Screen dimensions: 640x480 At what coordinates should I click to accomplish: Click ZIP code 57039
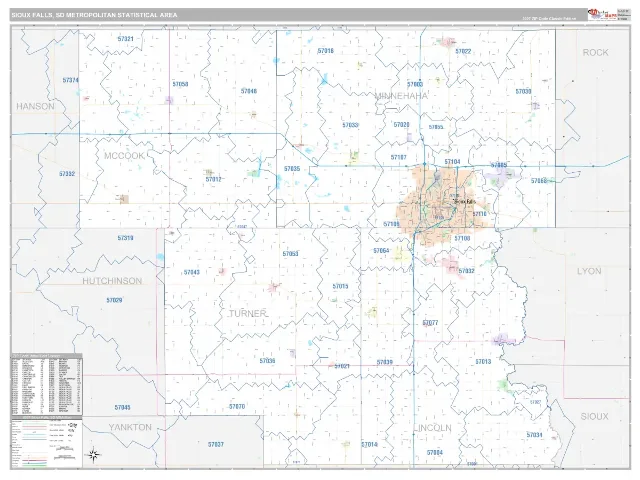384,362
